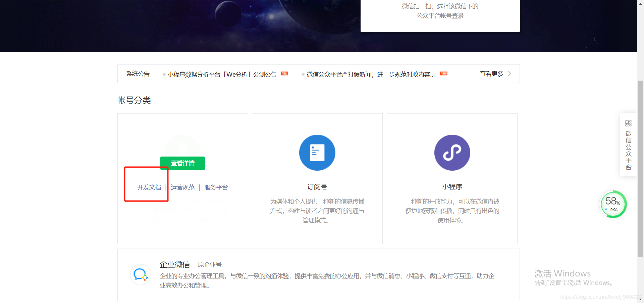Click the green 查看详情 button
The image size is (644, 303).
[x=182, y=163]
